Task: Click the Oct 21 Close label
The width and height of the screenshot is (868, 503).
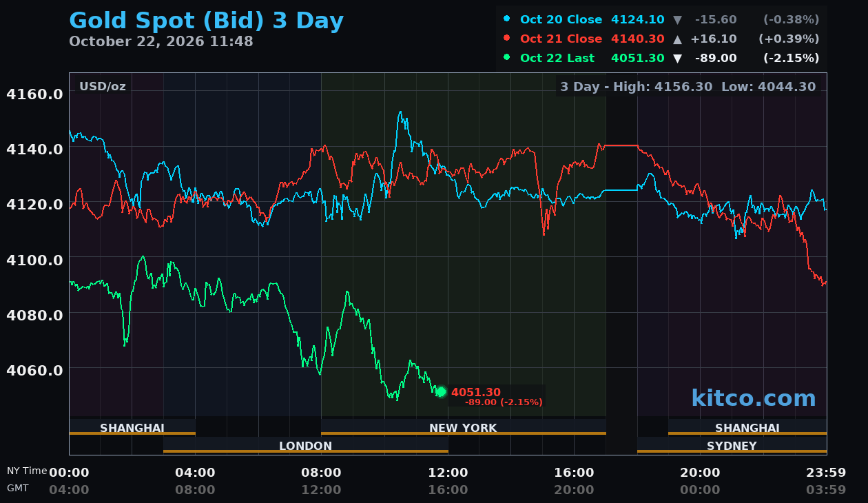Action: pos(561,39)
